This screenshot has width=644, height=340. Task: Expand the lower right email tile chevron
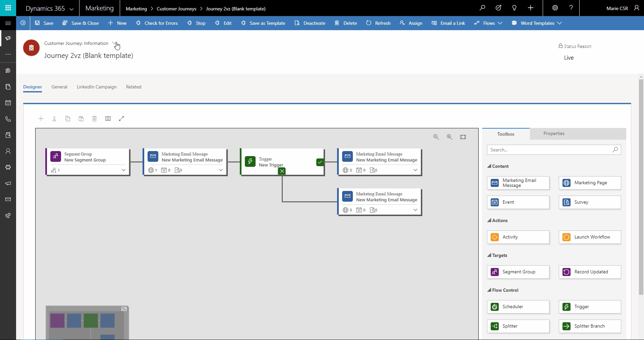click(415, 210)
